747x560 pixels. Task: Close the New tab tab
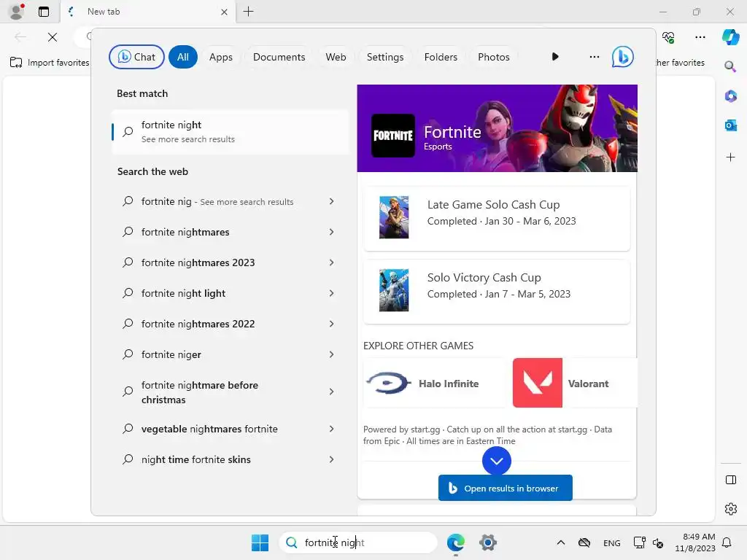tap(224, 12)
